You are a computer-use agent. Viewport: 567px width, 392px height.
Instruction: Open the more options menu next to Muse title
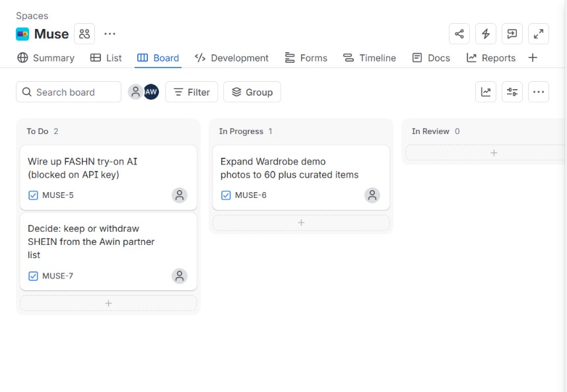[x=110, y=34]
